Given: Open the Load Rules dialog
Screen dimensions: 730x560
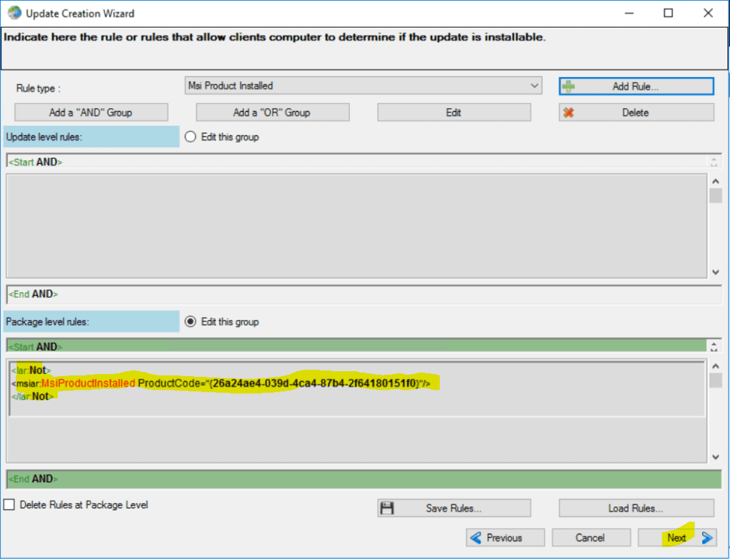Looking at the screenshot, I should coord(635,507).
